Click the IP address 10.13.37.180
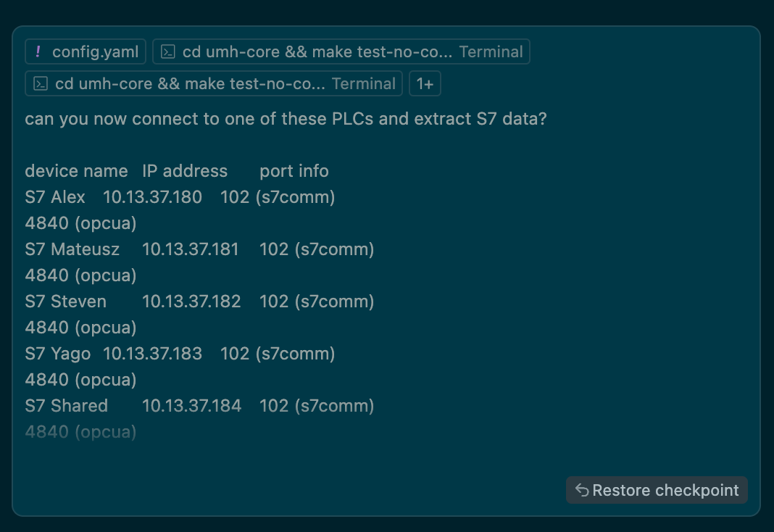 click(152, 197)
